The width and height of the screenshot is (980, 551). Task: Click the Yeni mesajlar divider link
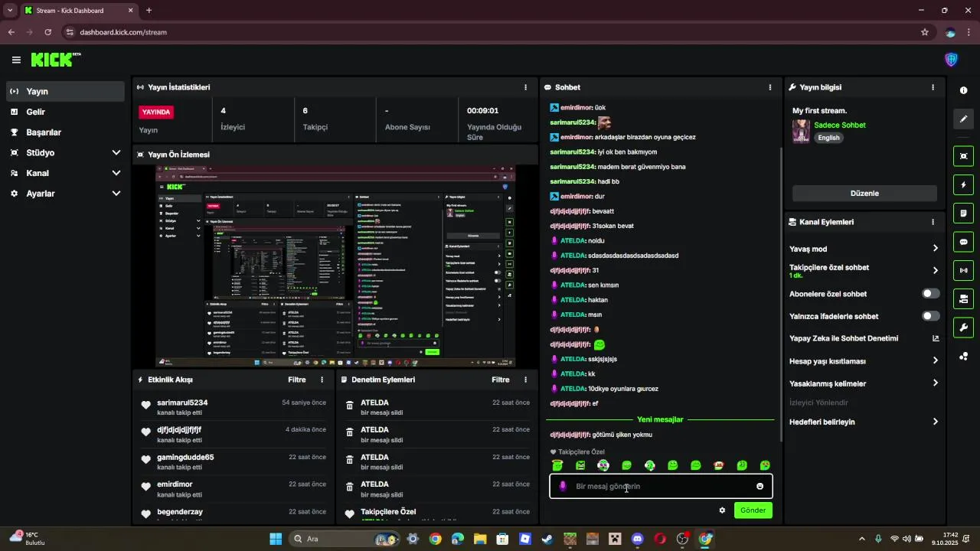[x=660, y=419]
